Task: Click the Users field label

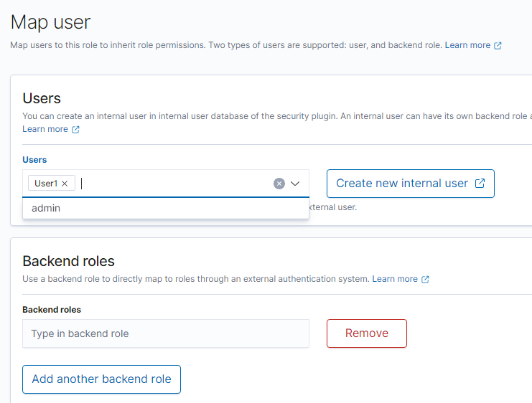Action: tap(34, 160)
